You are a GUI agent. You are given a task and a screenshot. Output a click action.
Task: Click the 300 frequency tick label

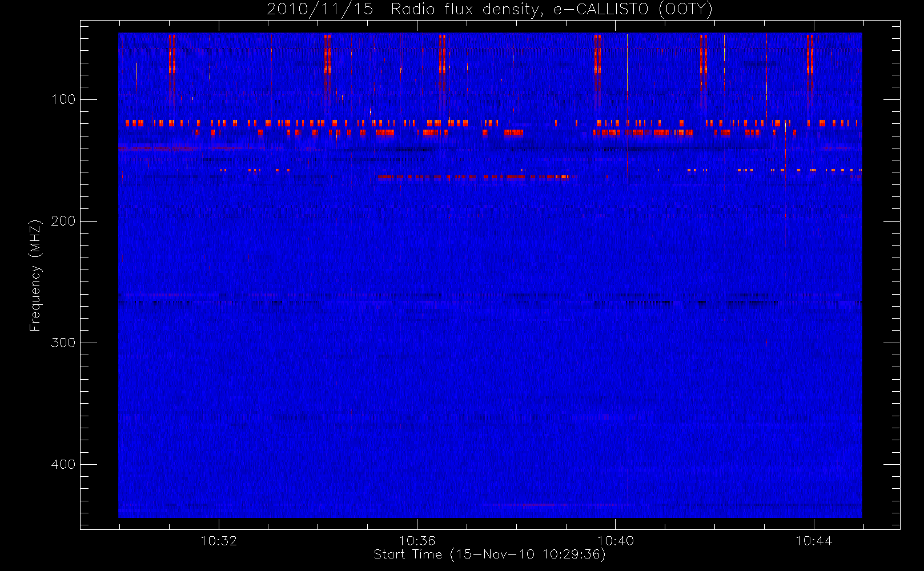63,343
